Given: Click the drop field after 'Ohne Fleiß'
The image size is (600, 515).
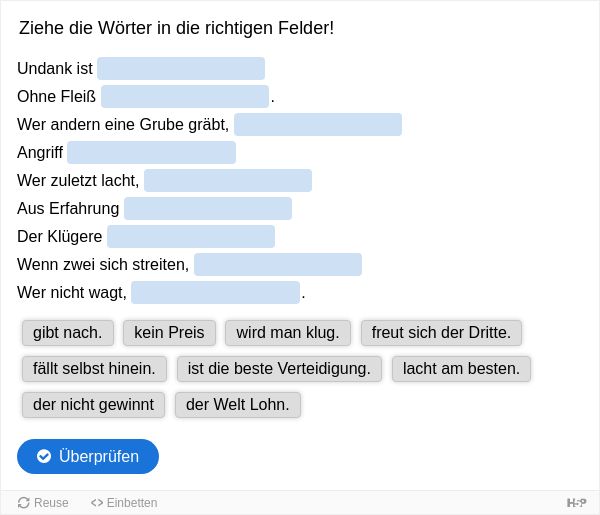Looking at the screenshot, I should click(x=185, y=96).
